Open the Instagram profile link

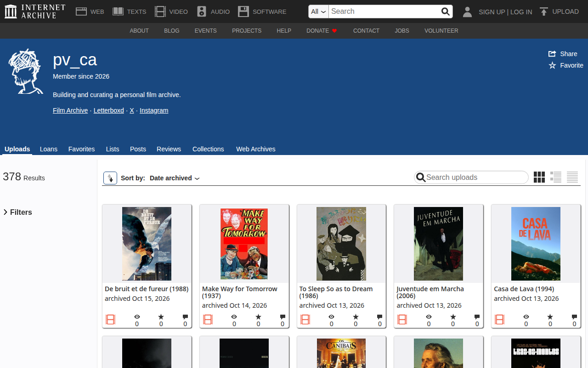tap(154, 110)
